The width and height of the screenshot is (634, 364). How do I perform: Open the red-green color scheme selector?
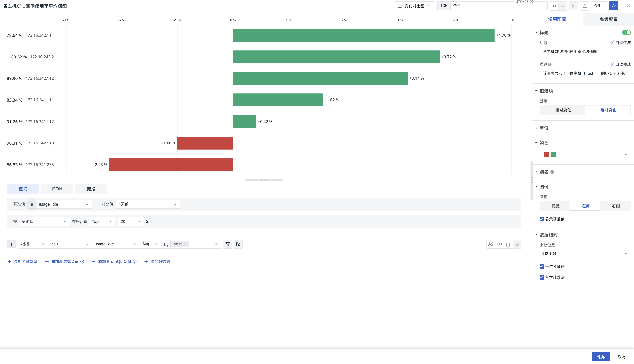pos(585,155)
